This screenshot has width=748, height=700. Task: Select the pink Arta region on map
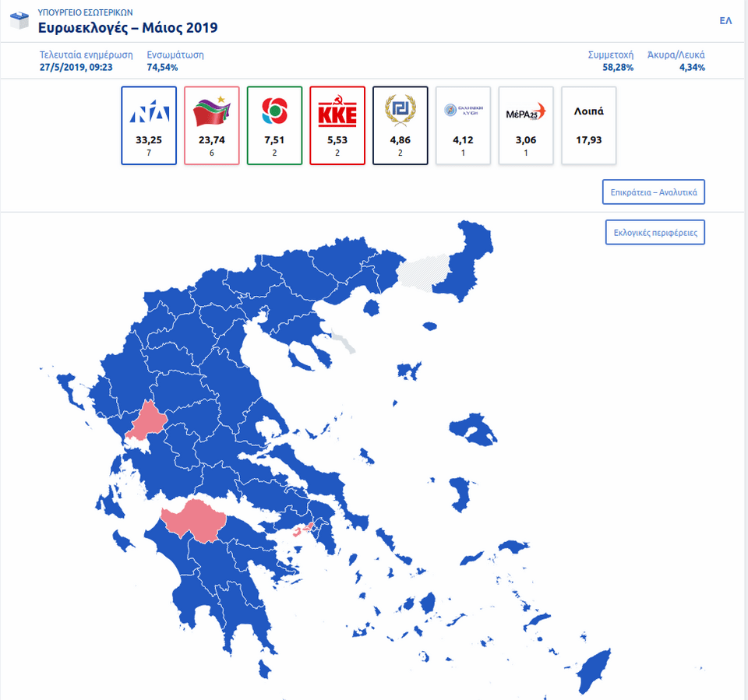click(147, 422)
